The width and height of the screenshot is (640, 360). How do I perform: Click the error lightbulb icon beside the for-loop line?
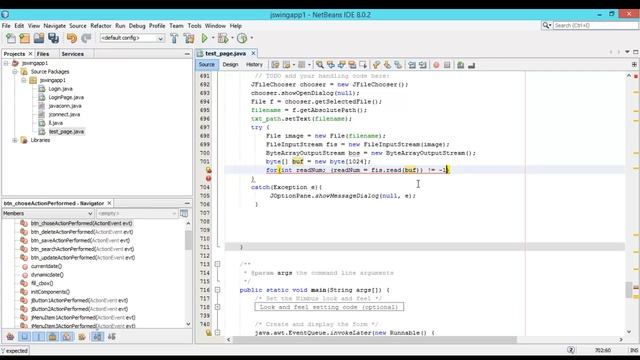point(209,170)
